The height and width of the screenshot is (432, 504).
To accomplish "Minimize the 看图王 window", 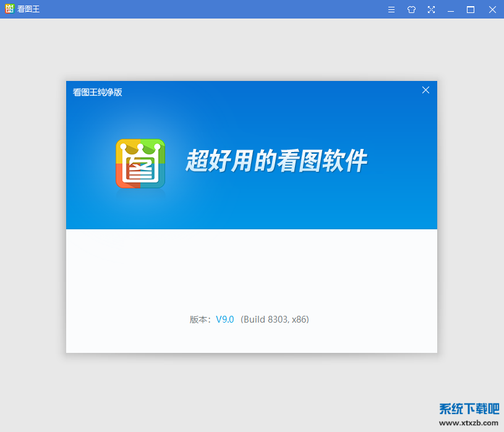I will (451, 9).
